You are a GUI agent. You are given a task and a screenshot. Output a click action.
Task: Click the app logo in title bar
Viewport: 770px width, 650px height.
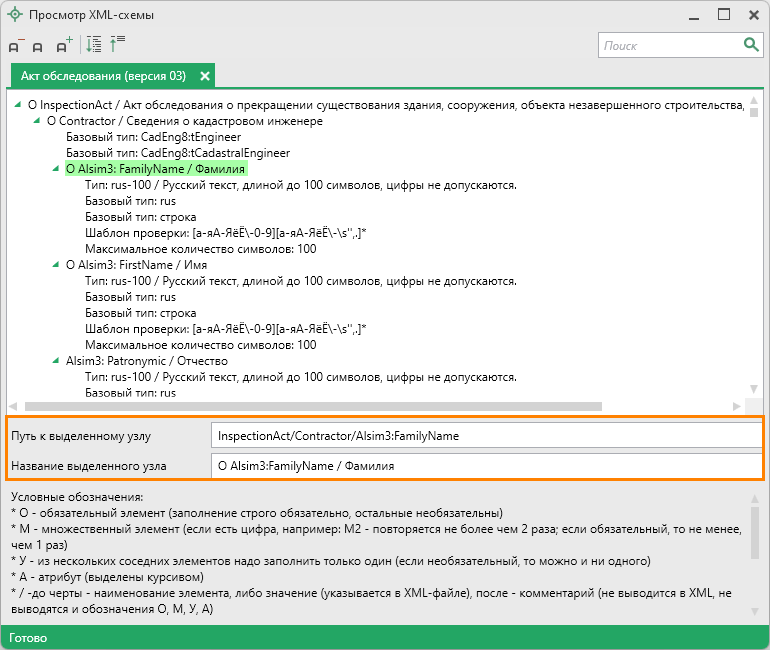point(14,15)
